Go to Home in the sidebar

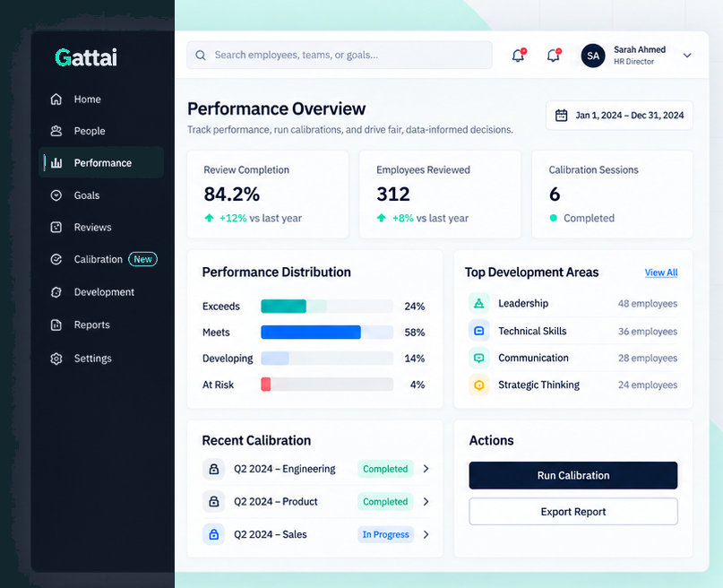[x=101, y=99]
